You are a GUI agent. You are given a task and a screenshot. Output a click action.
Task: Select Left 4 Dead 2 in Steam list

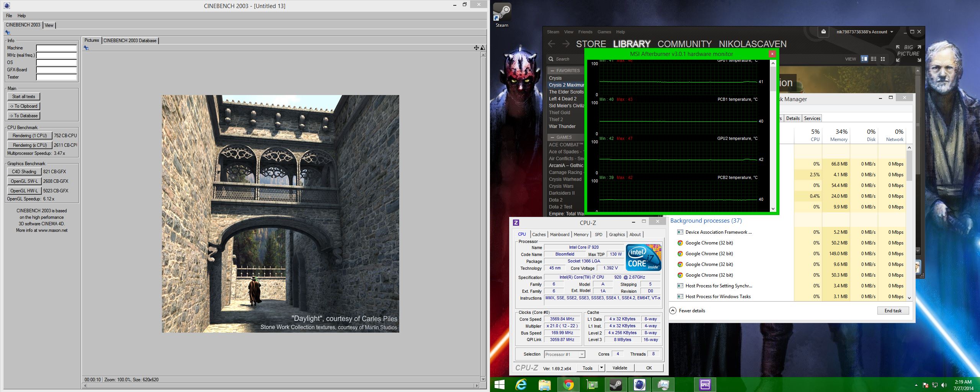(x=563, y=99)
